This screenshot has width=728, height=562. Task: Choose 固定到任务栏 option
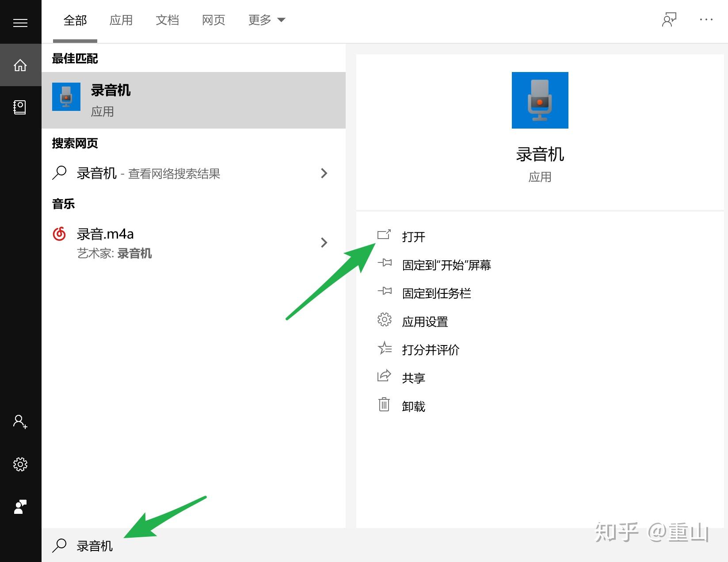click(437, 293)
